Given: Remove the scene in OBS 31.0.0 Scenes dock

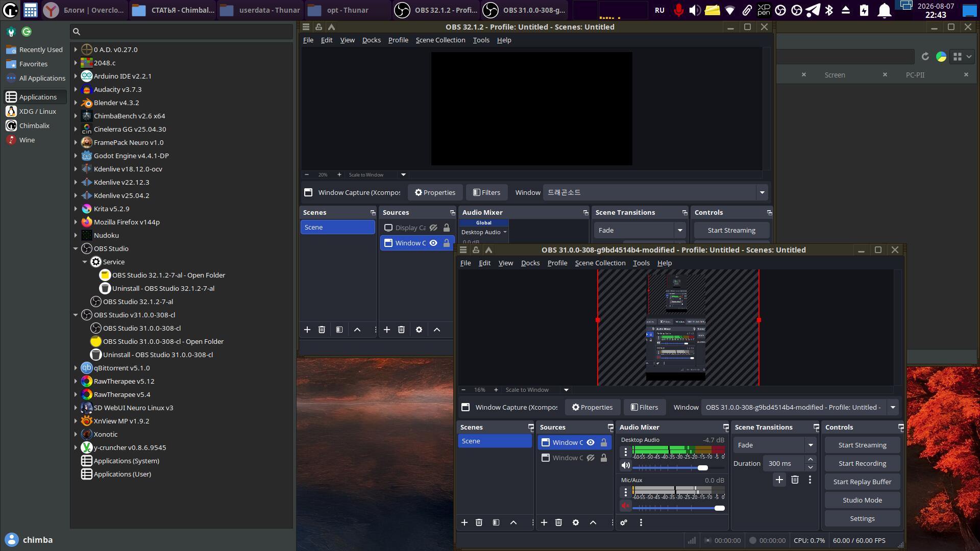Looking at the screenshot, I should tap(479, 522).
